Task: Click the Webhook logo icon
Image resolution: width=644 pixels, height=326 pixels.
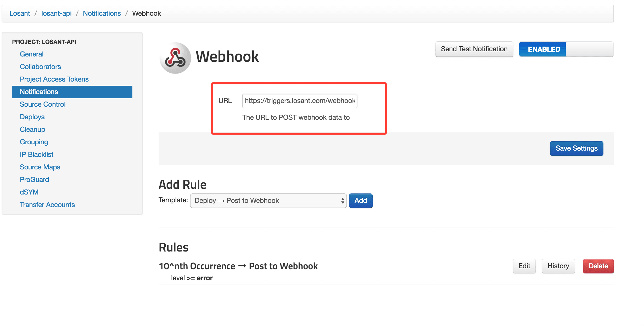Action: (175, 58)
